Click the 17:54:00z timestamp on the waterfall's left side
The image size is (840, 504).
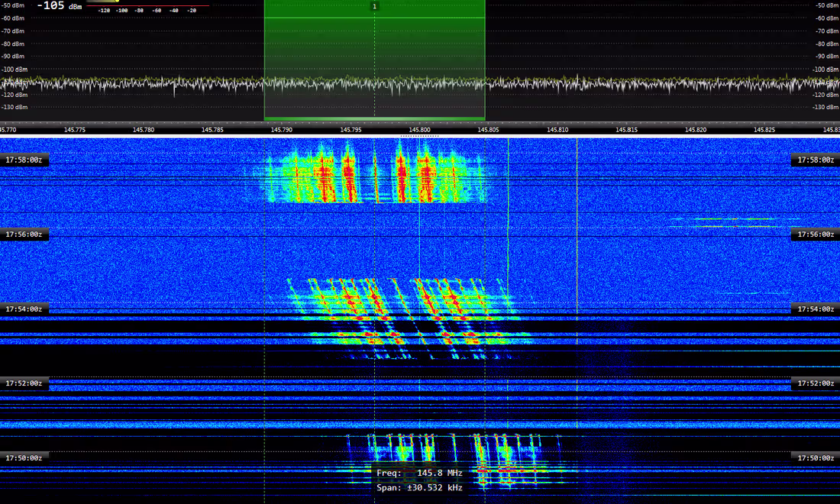pyautogui.click(x=24, y=309)
